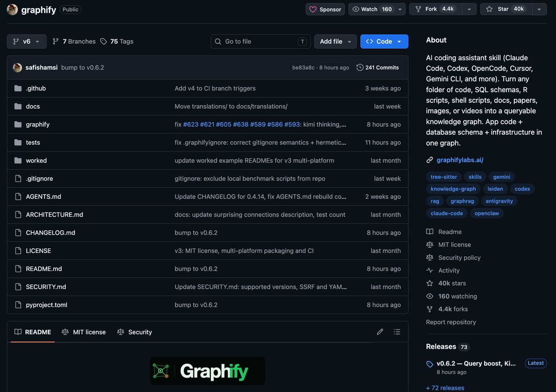The height and width of the screenshot is (392, 556).
Task: Click the .gitignore file icon
Action: (18, 179)
